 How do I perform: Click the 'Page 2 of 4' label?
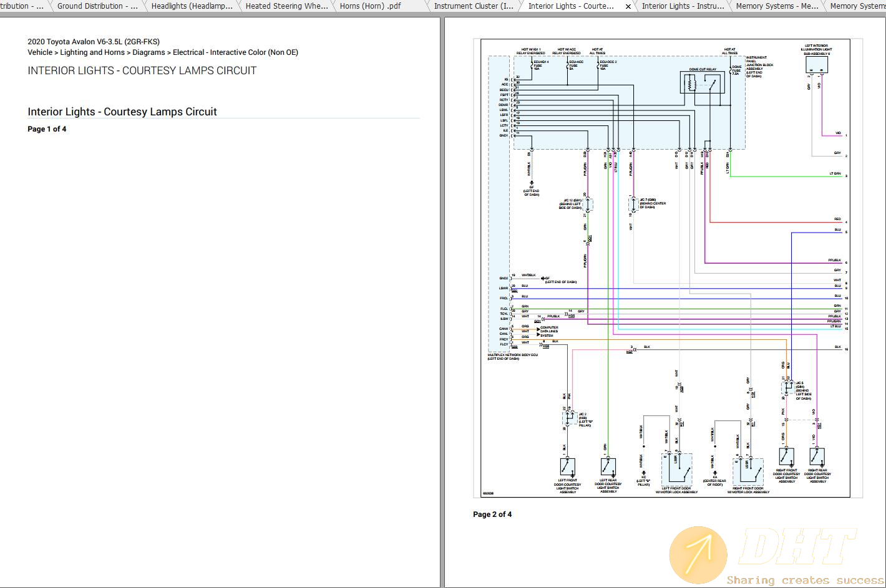pos(492,514)
